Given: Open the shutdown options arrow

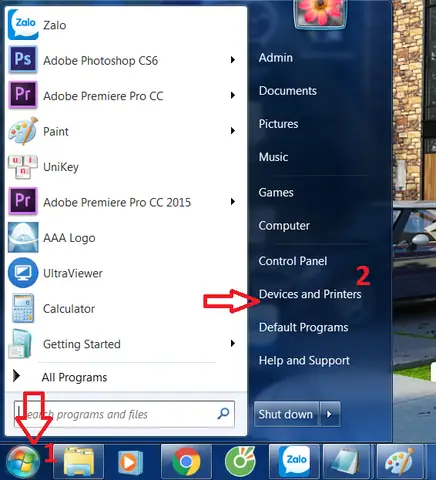Looking at the screenshot, I should [x=329, y=414].
